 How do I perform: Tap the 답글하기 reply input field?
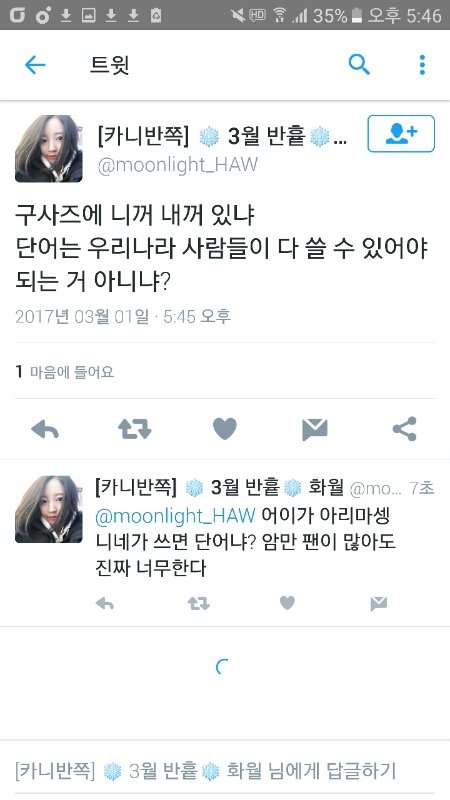[225, 770]
